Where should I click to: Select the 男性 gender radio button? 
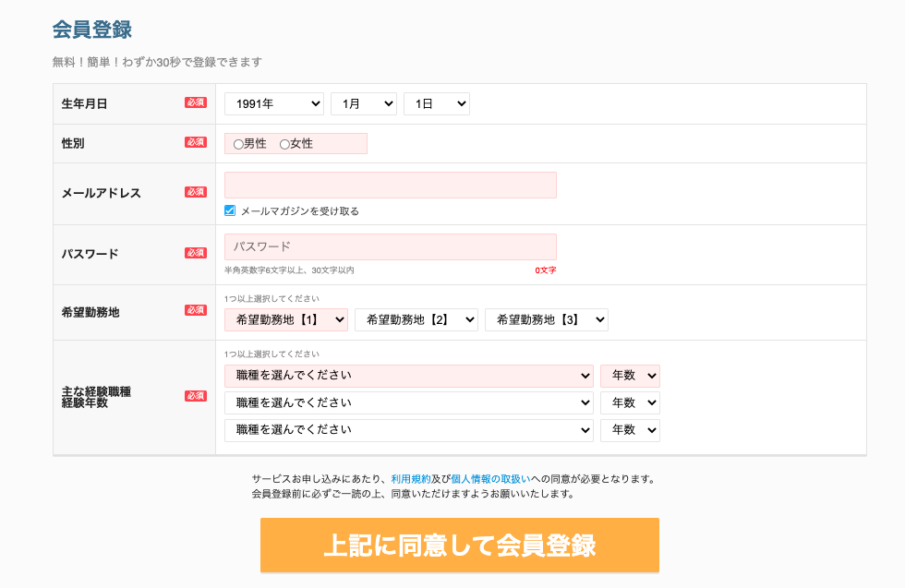click(x=238, y=143)
